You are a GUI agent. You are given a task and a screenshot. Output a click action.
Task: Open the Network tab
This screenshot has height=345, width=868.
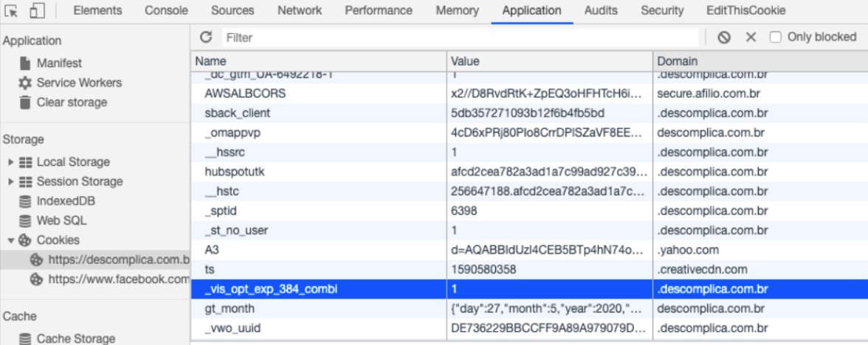(x=300, y=10)
